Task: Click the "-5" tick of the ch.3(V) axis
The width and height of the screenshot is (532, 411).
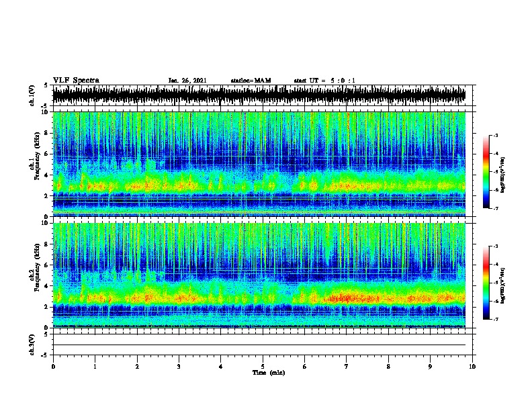Action: 44,355
